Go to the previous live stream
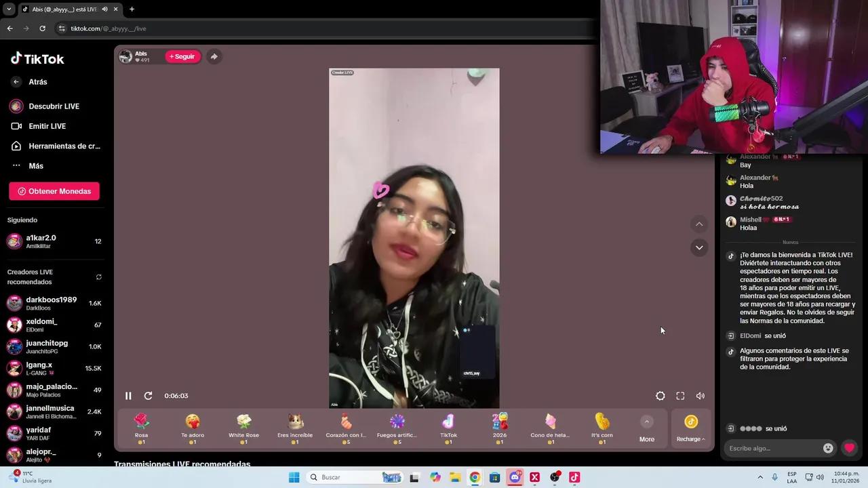 (699, 224)
